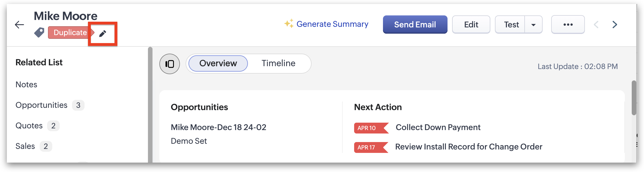Open Quotes in Related List
This screenshot has width=644, height=172.
(29, 126)
